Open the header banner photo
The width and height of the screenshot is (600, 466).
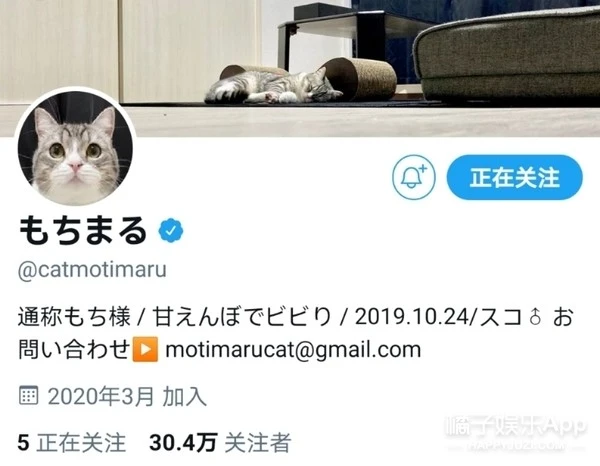coord(300,68)
